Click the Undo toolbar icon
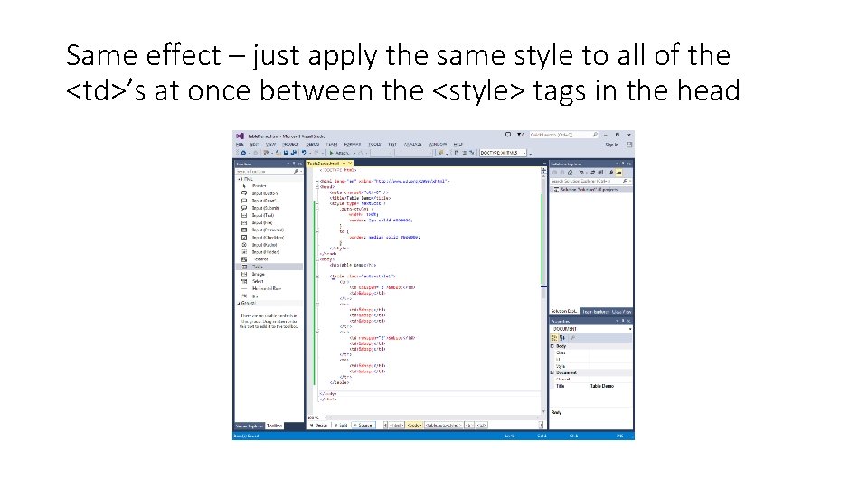Image resolution: width=868 pixels, height=488 pixels. (x=304, y=153)
